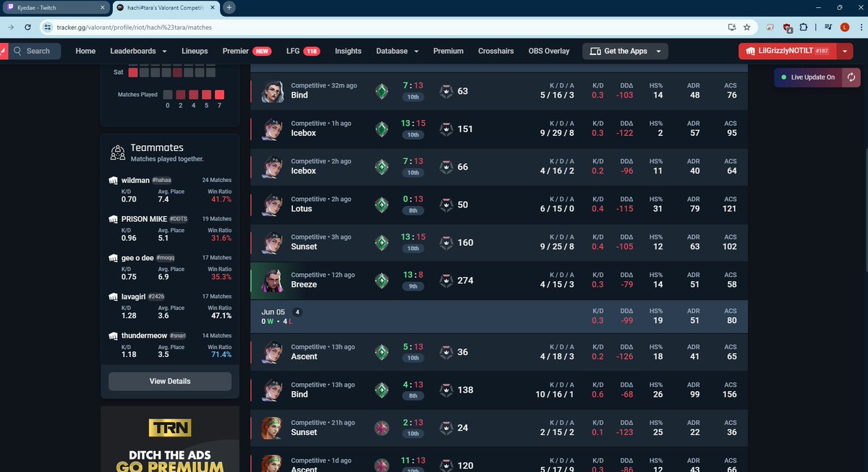Click the site information icon in address bar
This screenshot has height=472, width=868.
tap(48, 27)
